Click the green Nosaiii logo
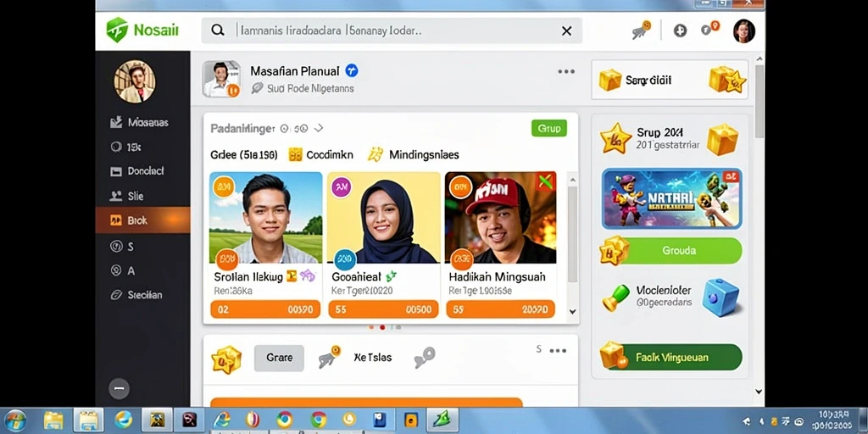This screenshot has width=868, height=434. (142, 30)
